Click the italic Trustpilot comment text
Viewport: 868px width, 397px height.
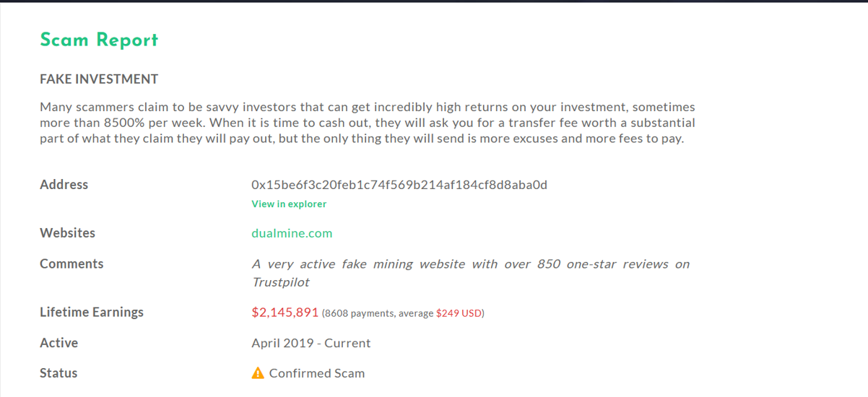click(x=470, y=272)
